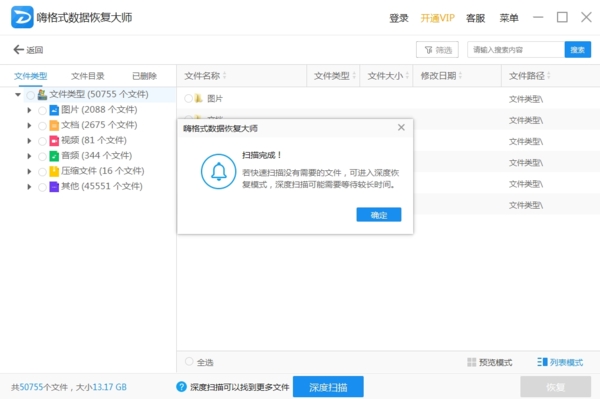The height and width of the screenshot is (399, 600).
Task: Click the question mark help icon
Action: (181, 387)
